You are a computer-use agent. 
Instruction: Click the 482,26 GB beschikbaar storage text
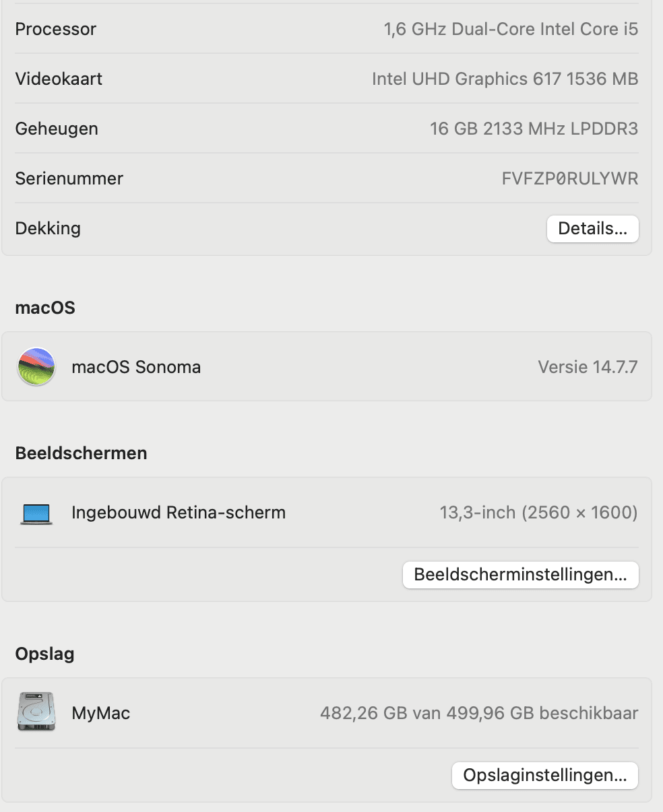478,714
